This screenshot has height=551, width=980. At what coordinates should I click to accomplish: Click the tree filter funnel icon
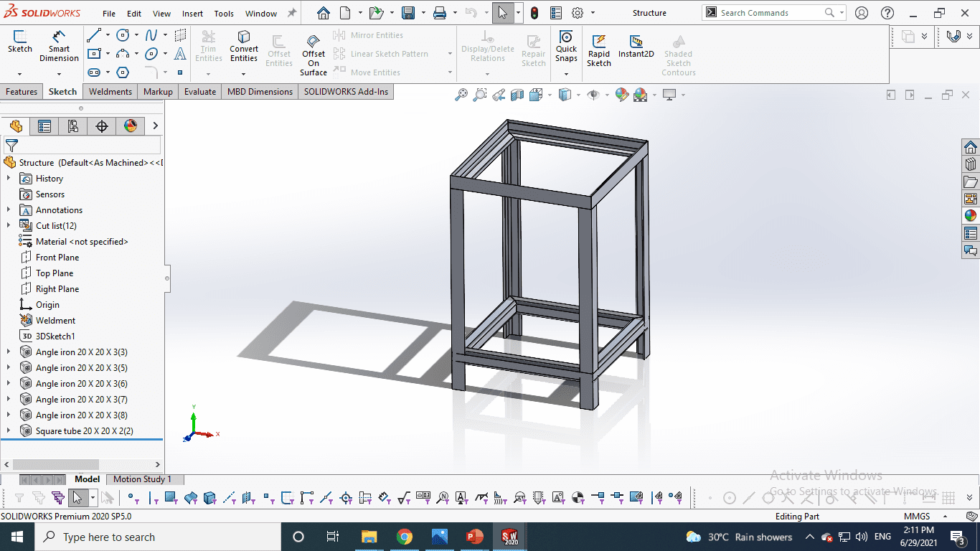(x=11, y=146)
